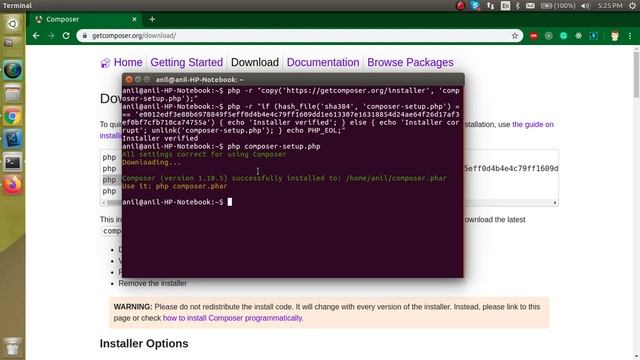Screen dimensions: 640x360
Task: Click the terminal prompt cursor line
Action: (x=177, y=202)
